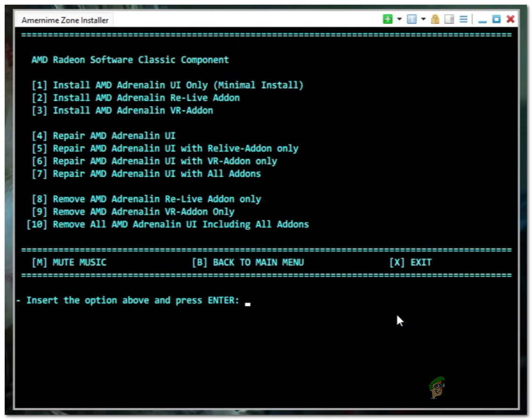Click option [8] Remove Re-Live Addon only
Image resolution: width=532 pixels, height=420 pixels.
pos(146,199)
